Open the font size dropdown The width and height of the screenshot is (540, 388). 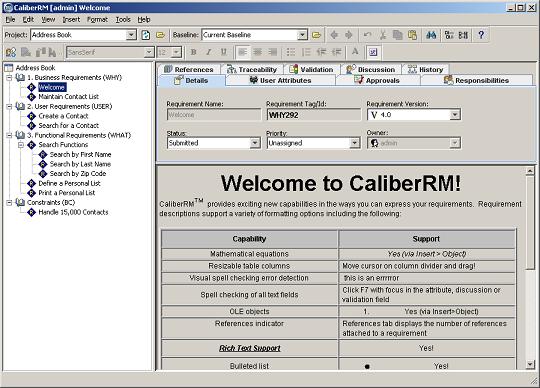176,52
